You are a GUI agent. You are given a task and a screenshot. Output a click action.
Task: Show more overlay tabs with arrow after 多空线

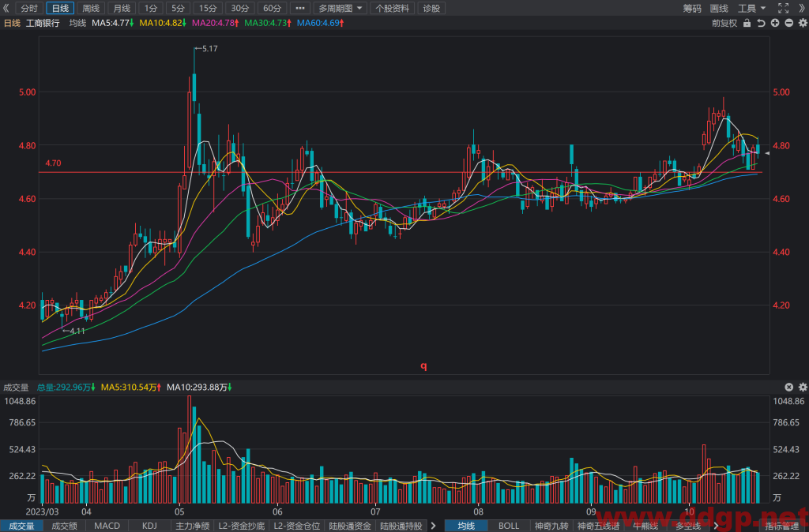click(x=716, y=526)
